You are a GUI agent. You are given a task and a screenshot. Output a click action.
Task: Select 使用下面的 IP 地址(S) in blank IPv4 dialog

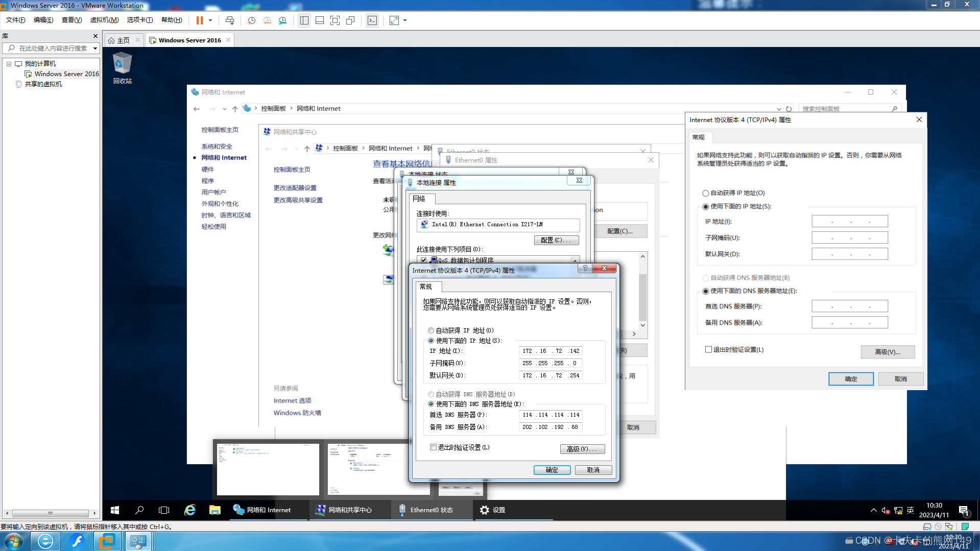[706, 206]
